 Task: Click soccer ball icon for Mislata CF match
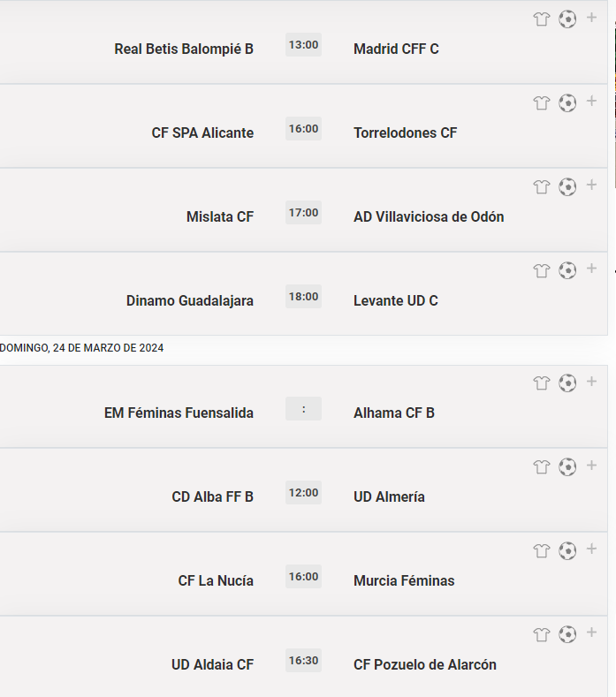[x=567, y=186]
